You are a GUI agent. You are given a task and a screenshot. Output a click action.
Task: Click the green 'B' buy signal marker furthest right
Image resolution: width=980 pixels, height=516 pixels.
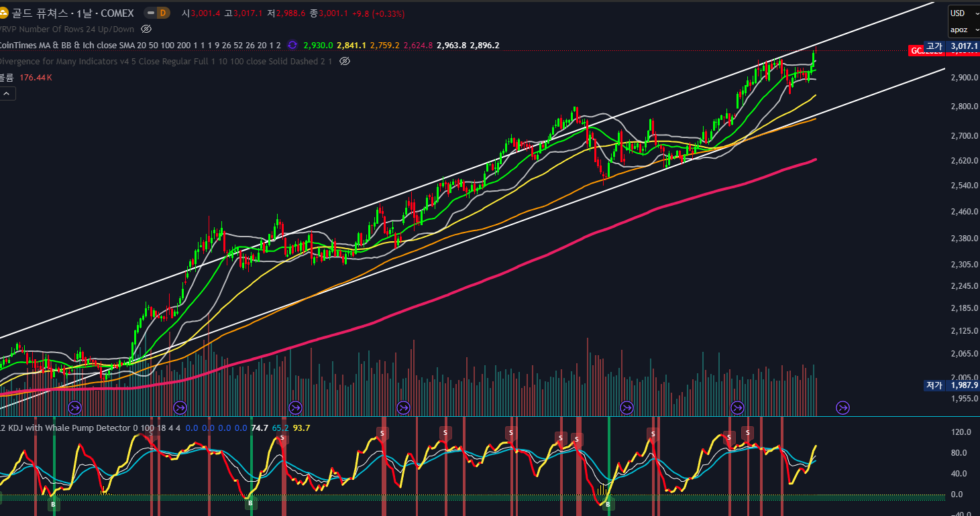pos(608,504)
